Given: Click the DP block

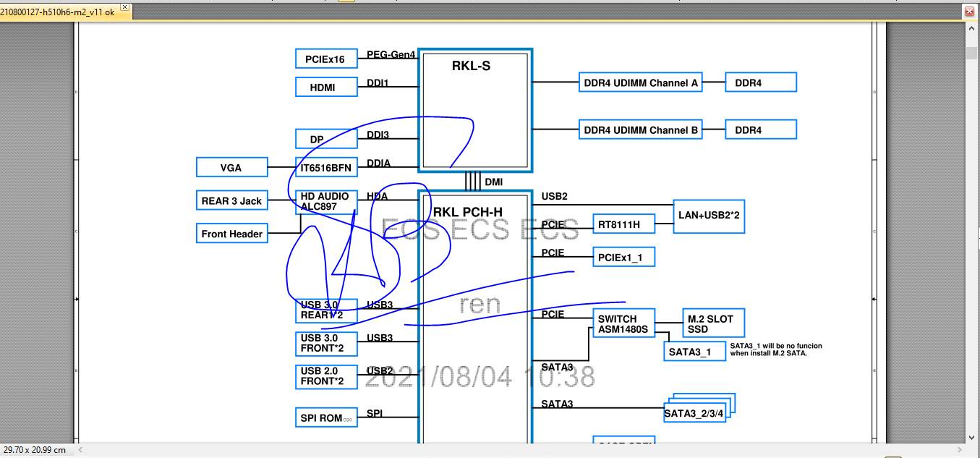Looking at the screenshot, I should tap(326, 139).
